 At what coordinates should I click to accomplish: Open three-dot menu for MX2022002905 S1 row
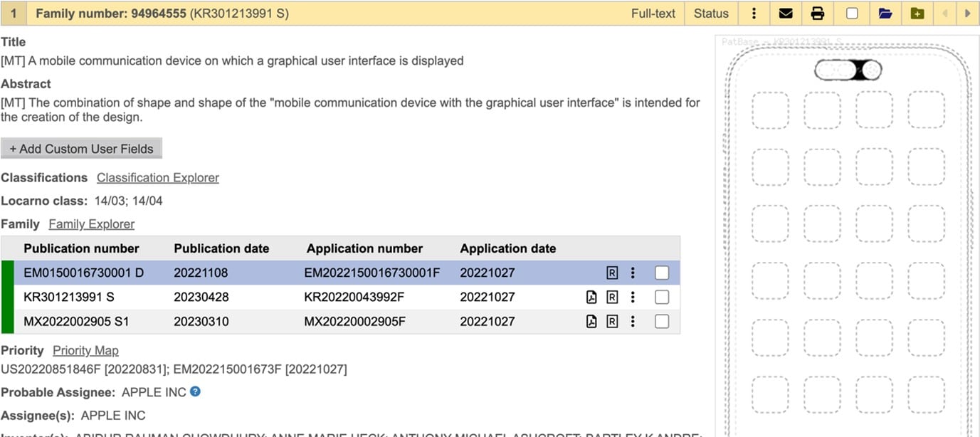click(633, 322)
